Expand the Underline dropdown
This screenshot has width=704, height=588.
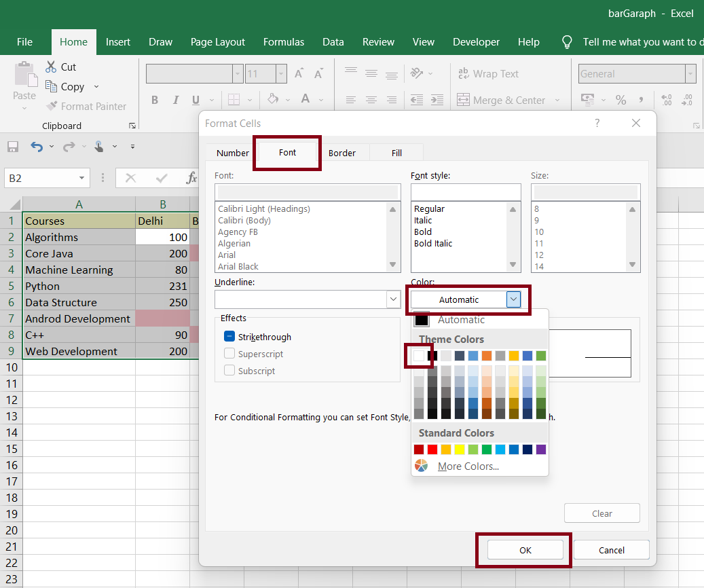[393, 299]
